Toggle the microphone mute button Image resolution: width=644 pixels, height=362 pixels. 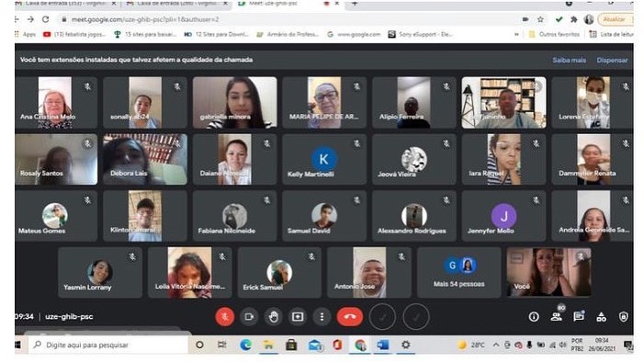(225, 317)
